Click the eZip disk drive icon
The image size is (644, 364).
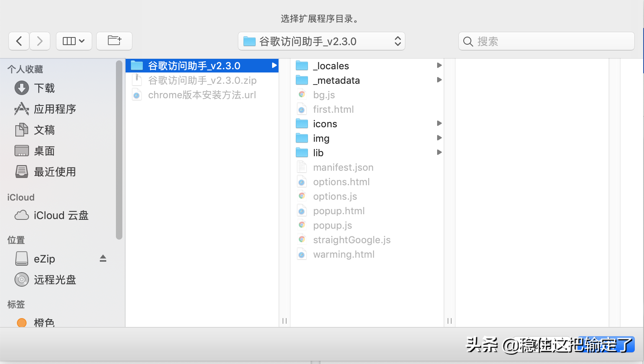[22, 259]
